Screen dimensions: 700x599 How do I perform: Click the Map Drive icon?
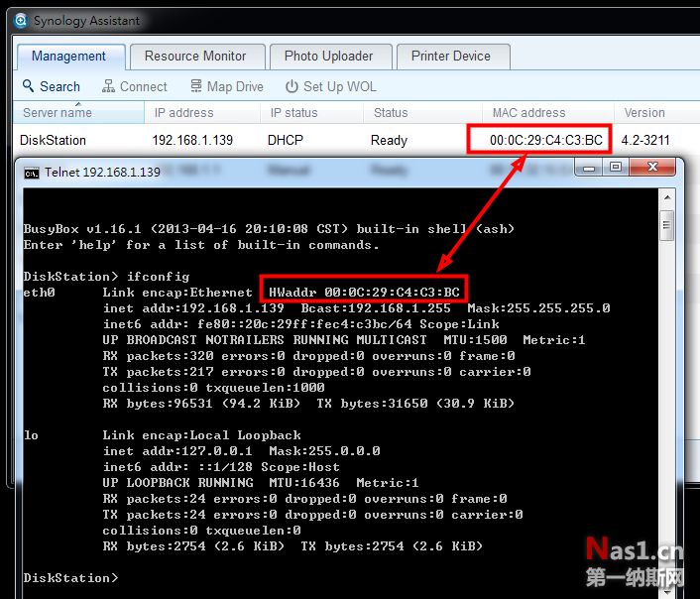[196, 85]
